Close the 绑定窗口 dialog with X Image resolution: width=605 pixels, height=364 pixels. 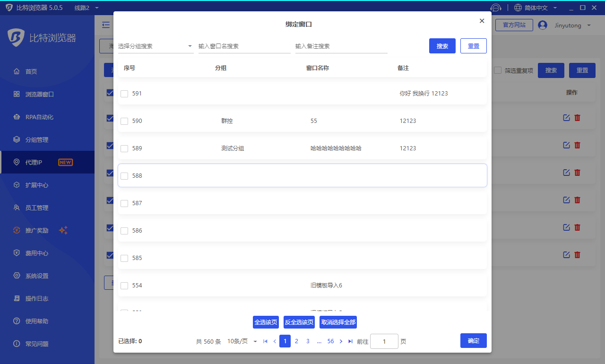click(x=482, y=21)
